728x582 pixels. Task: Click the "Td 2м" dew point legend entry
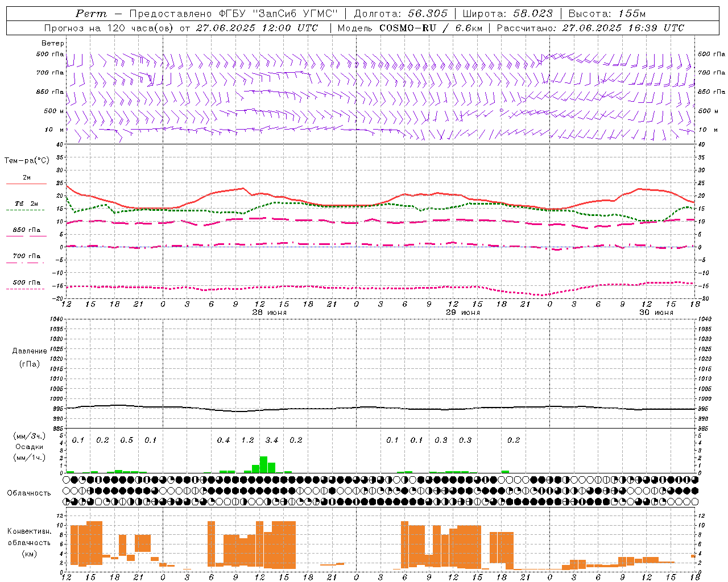click(26, 203)
